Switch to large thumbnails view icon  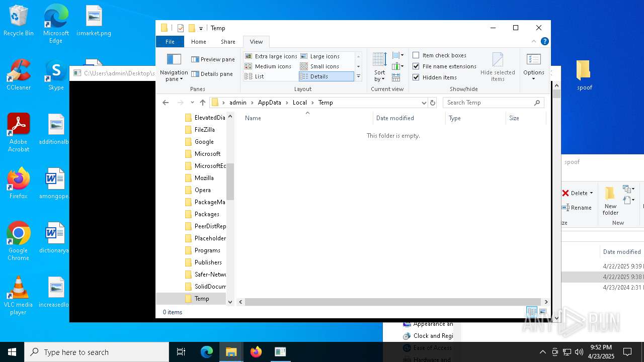[542, 312]
